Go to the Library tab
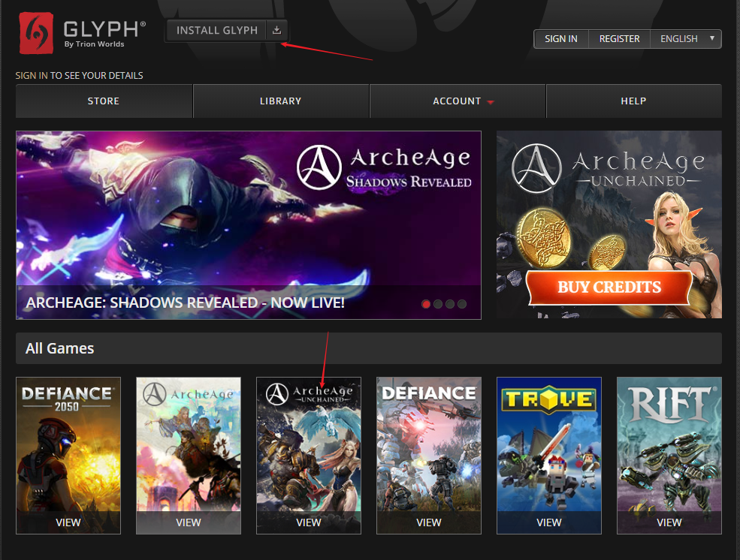Viewport: 740px width, 560px height. 280,101
